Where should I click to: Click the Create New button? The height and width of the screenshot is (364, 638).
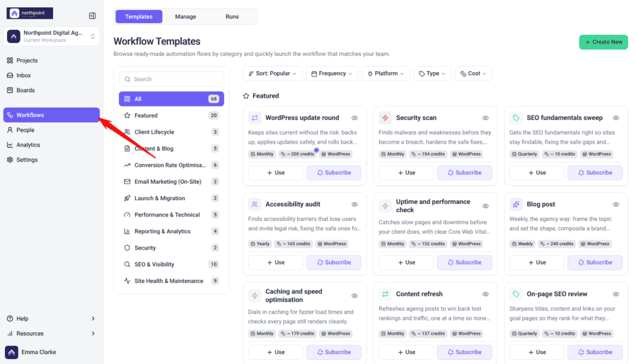pyautogui.click(x=603, y=42)
